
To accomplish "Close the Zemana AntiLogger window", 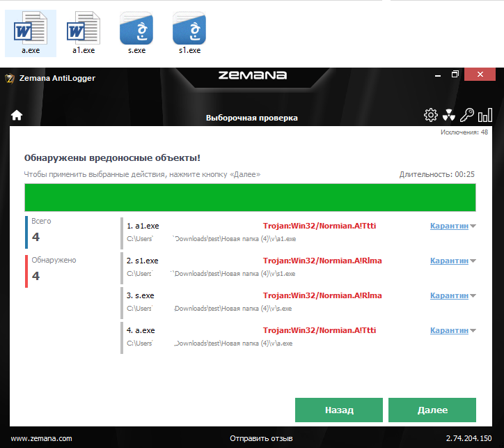I will [480, 75].
